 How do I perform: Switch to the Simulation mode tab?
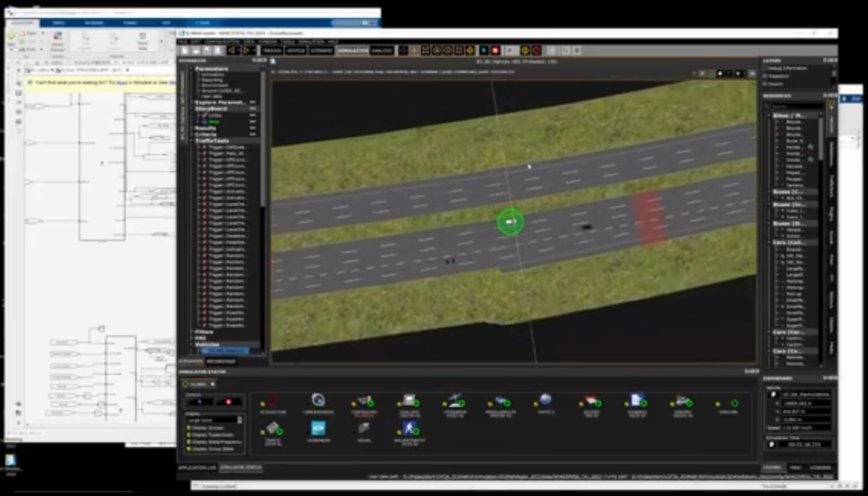pos(352,50)
